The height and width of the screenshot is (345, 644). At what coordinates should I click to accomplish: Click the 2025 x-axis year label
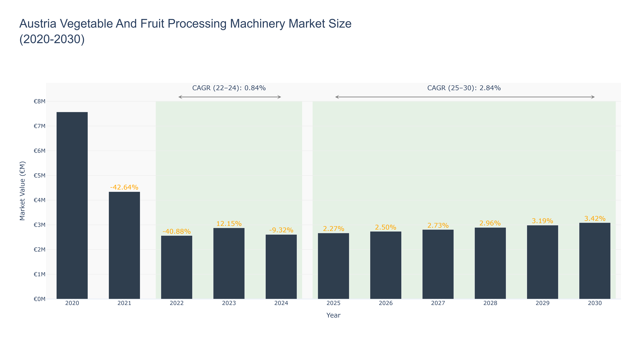(x=333, y=303)
